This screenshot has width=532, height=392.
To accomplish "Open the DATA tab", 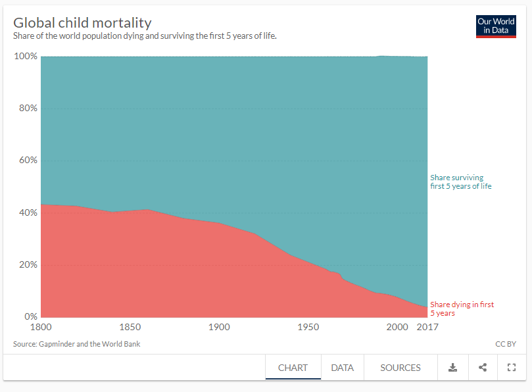I will (342, 368).
